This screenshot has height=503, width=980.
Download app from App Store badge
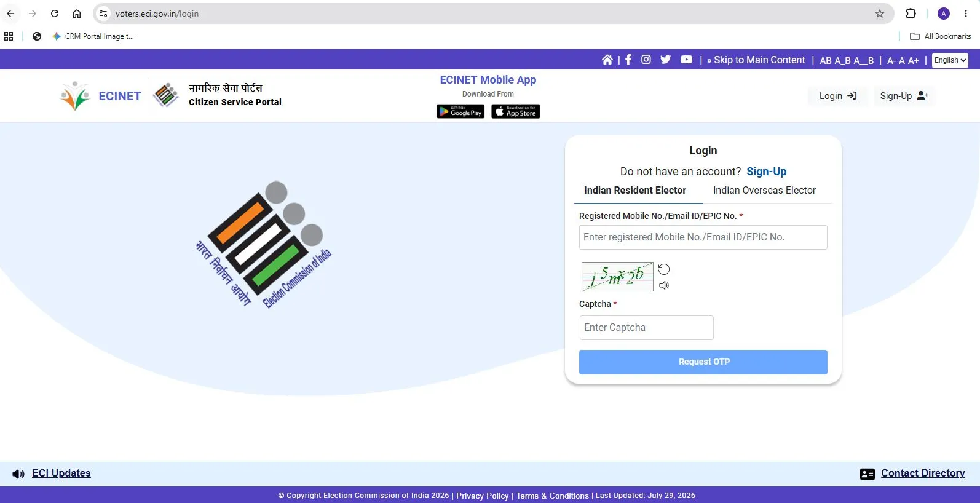click(x=516, y=111)
